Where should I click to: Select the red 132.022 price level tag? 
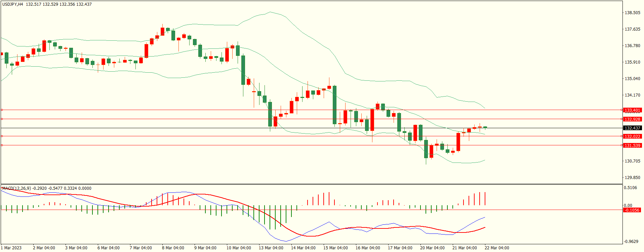point(632,137)
